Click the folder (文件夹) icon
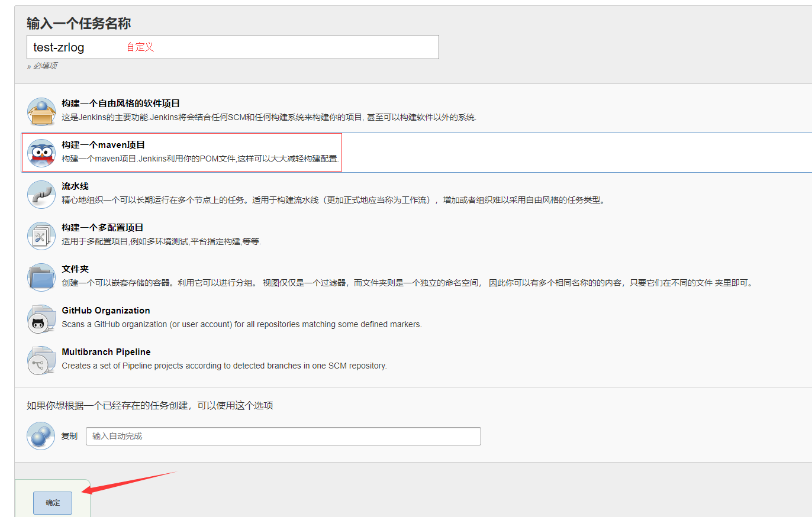This screenshot has width=812, height=517. pos(41,277)
